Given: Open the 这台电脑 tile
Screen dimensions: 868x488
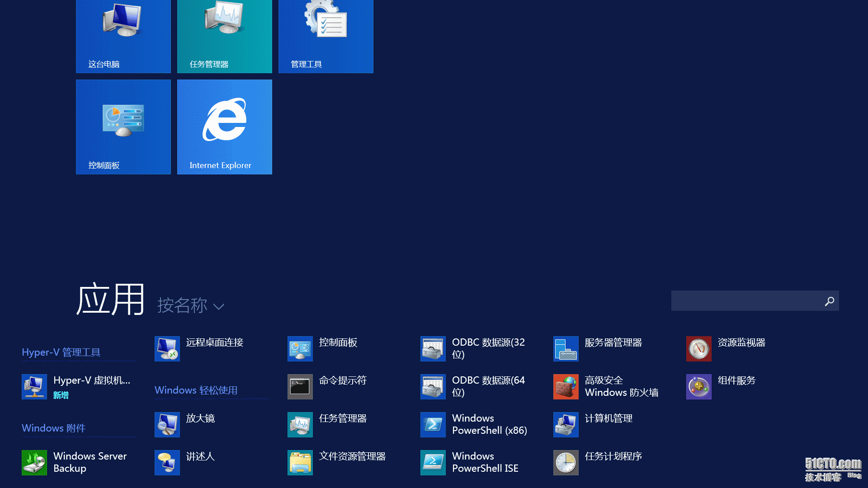Looking at the screenshot, I should [x=123, y=36].
